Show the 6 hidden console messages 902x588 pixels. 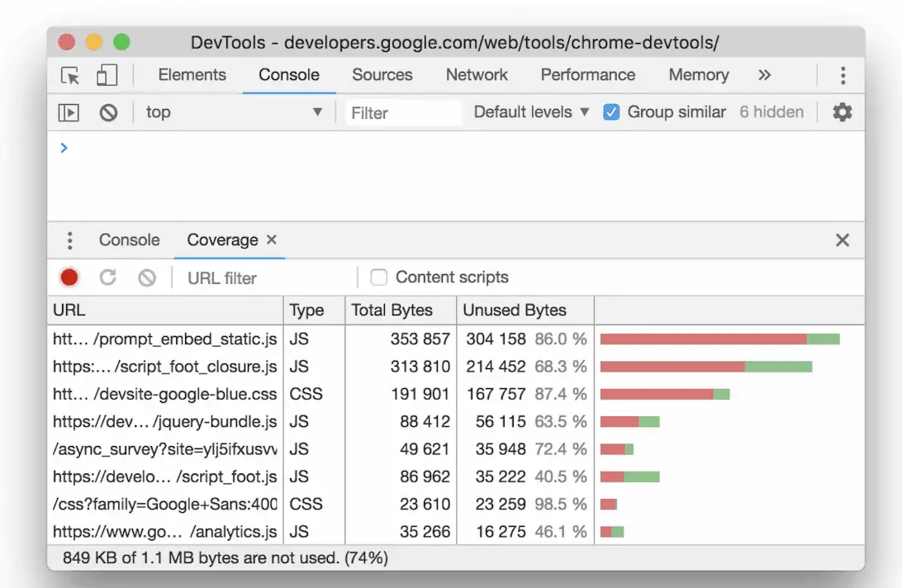coord(771,111)
